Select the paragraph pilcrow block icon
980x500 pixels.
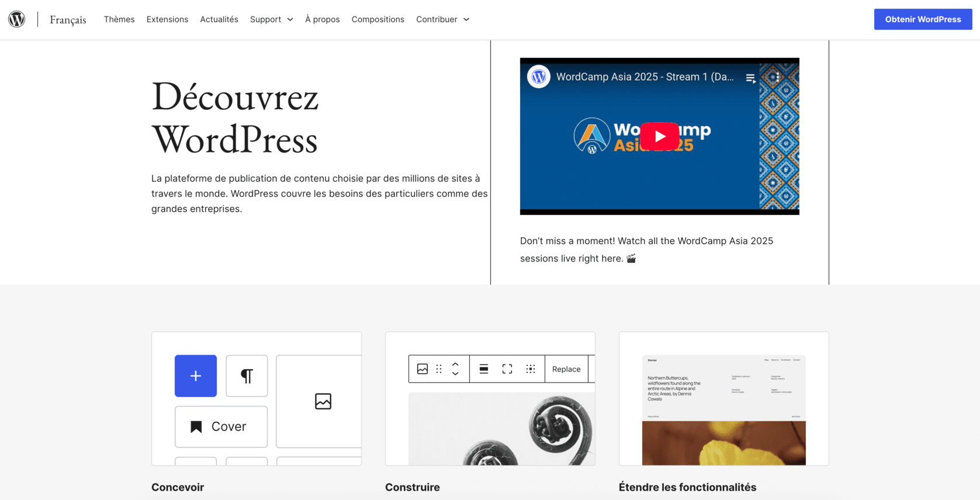(247, 376)
